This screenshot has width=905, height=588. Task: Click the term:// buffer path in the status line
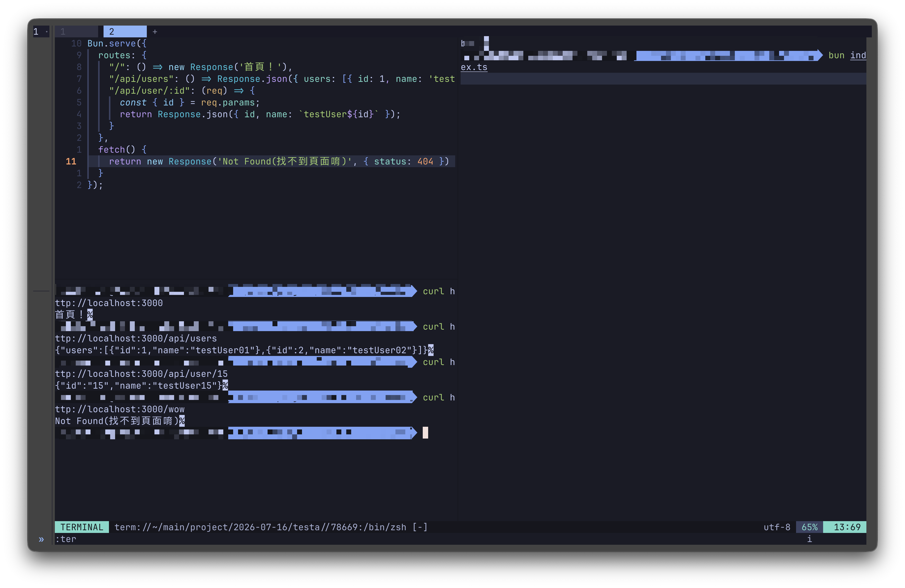(x=271, y=527)
